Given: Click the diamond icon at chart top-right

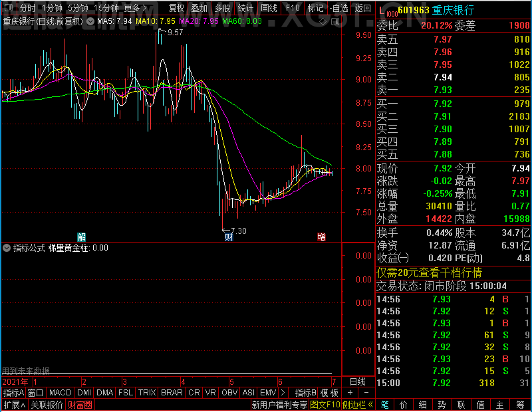Looking at the screenshot, I should (323, 22).
